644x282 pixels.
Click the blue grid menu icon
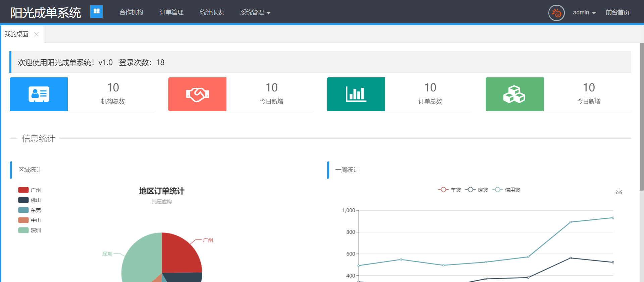point(96,11)
